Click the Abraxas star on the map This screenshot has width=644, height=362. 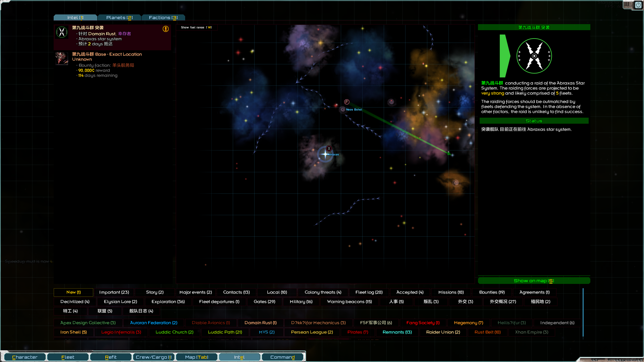click(325, 154)
